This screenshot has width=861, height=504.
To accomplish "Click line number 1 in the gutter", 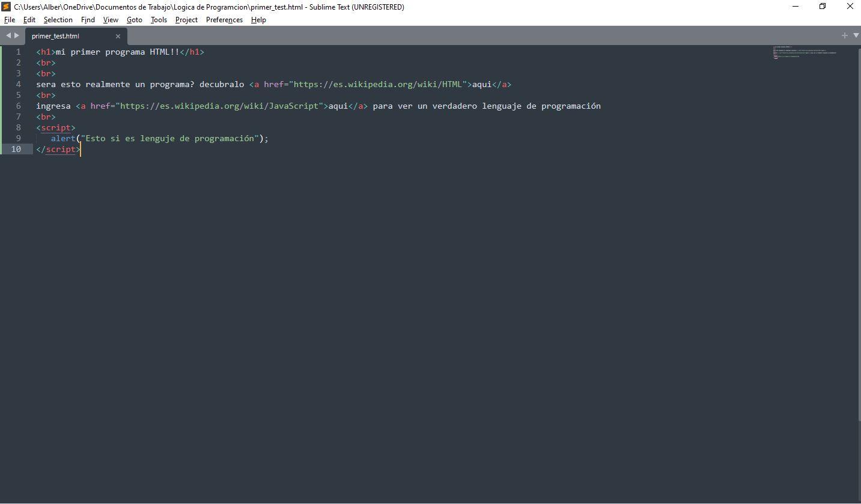I will click(x=18, y=52).
